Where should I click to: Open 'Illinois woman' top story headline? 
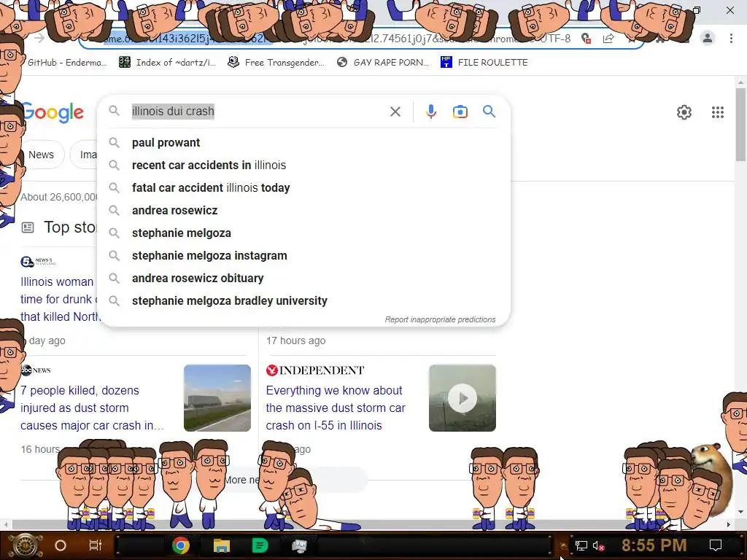(60, 299)
